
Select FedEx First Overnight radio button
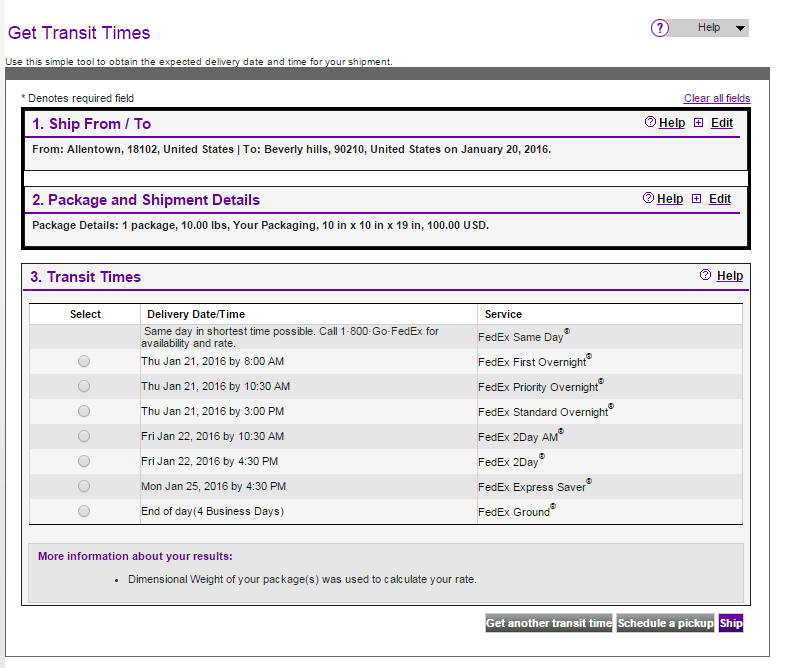pos(84,361)
